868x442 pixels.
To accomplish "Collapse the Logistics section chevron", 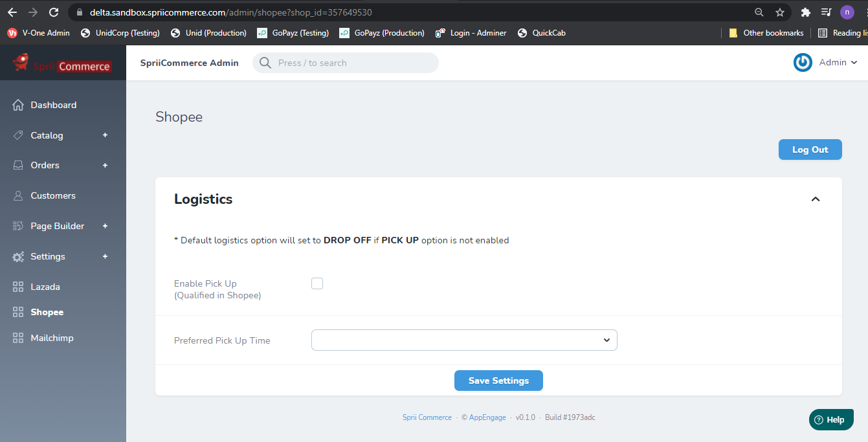I will point(816,199).
